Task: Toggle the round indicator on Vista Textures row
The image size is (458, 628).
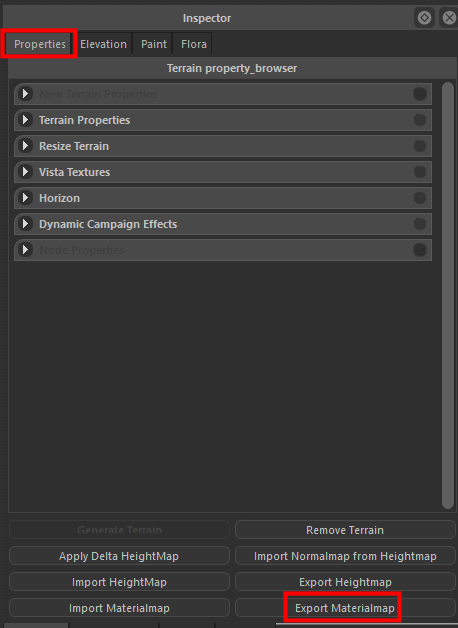Action: (420, 172)
